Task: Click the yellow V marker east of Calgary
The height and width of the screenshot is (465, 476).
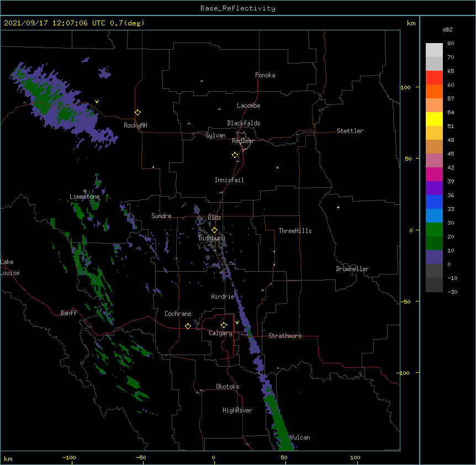Action: tap(237, 323)
